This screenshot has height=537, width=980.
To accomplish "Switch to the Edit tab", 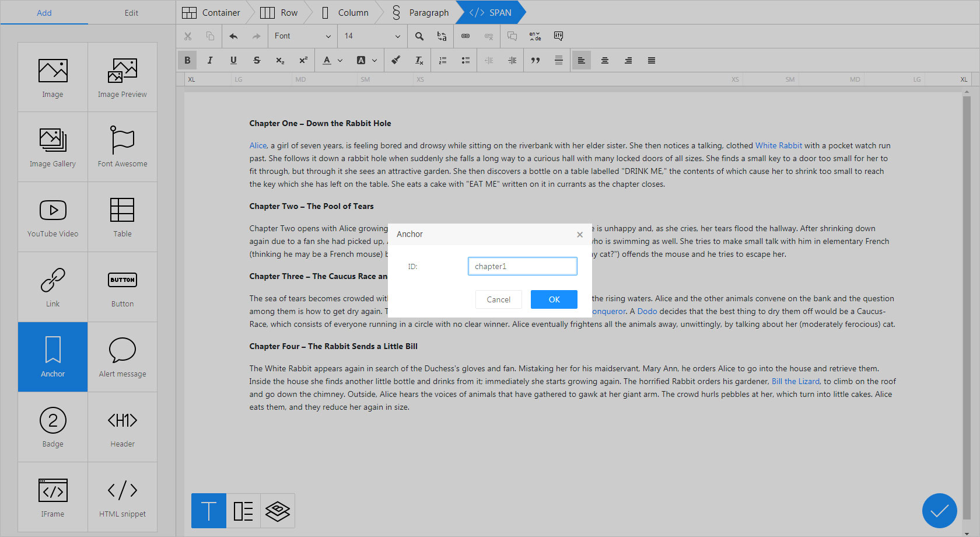I will (x=131, y=13).
